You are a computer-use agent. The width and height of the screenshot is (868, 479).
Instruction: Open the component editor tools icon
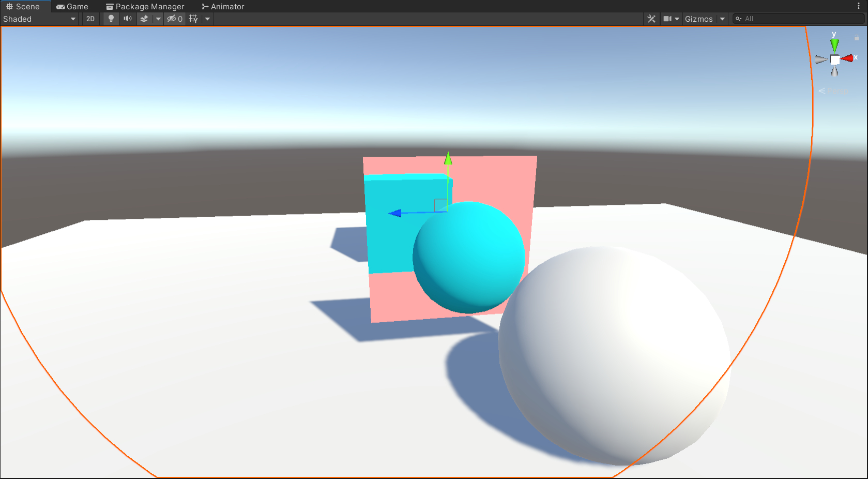(651, 19)
